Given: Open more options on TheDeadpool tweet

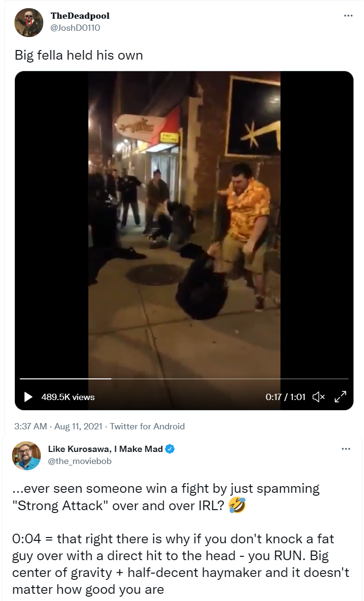Looking at the screenshot, I should click(x=349, y=16).
